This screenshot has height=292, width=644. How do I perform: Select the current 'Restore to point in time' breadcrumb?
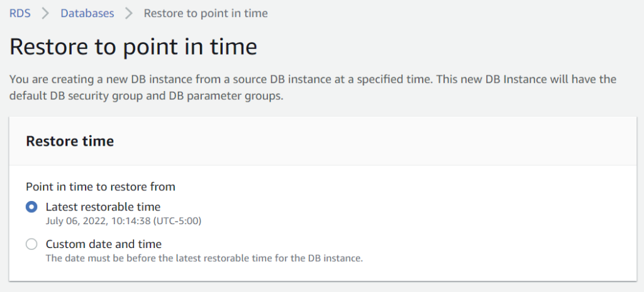[206, 13]
